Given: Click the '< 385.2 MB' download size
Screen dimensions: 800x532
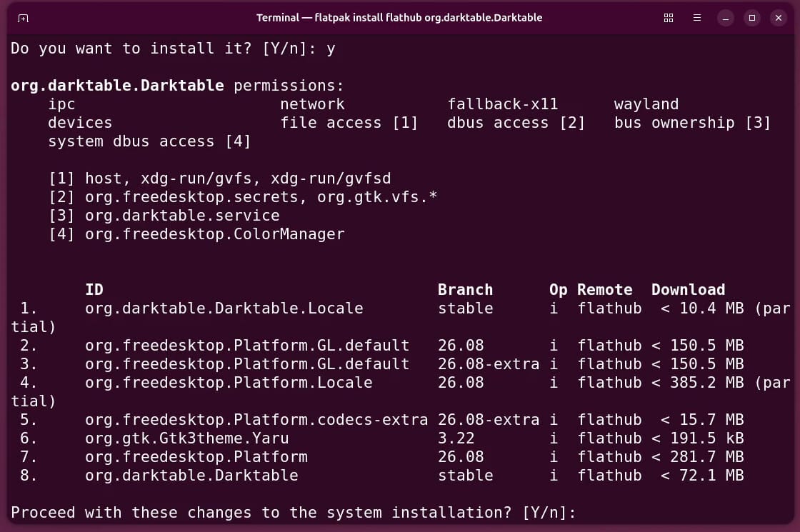Looking at the screenshot, I should 697,383.
